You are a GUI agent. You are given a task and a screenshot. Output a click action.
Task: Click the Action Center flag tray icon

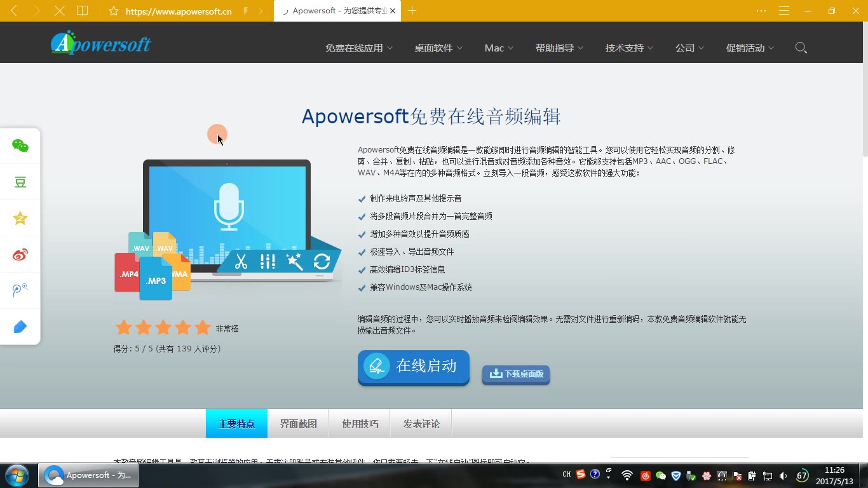[736, 476]
